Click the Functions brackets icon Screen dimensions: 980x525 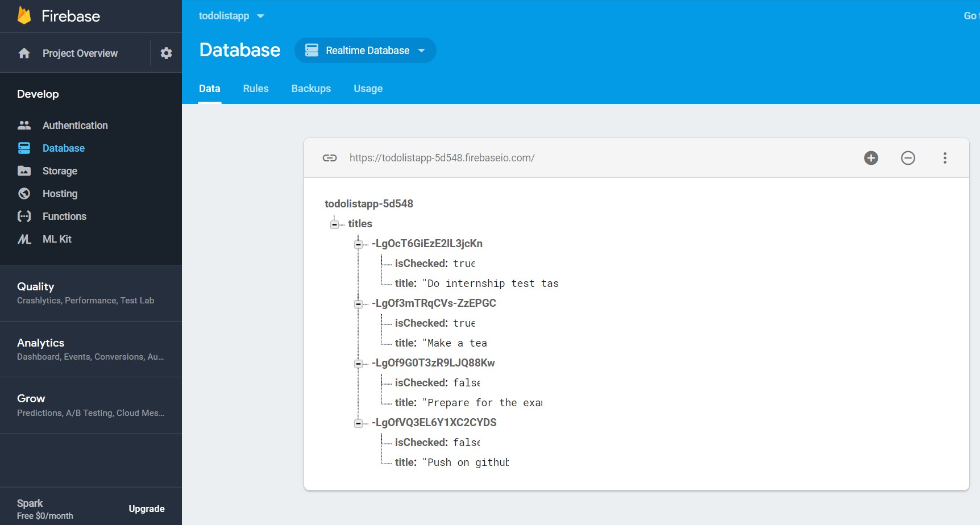coord(24,216)
